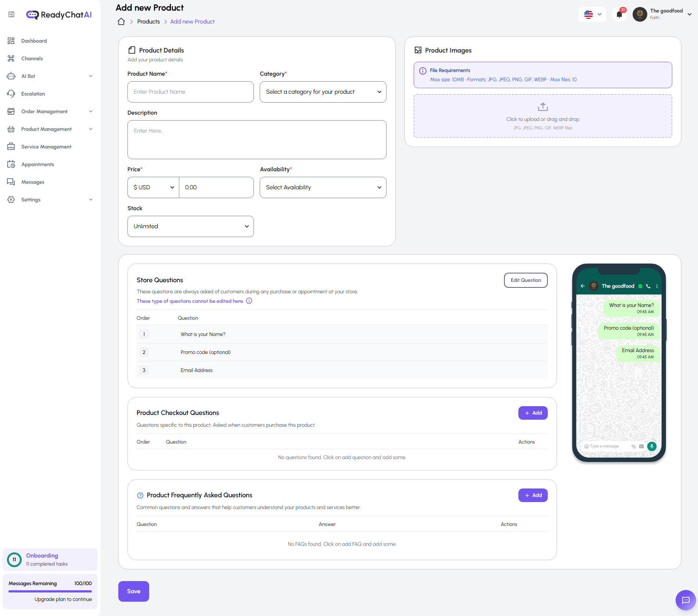Open the Messages section
The height and width of the screenshot is (616, 698).
33,182
